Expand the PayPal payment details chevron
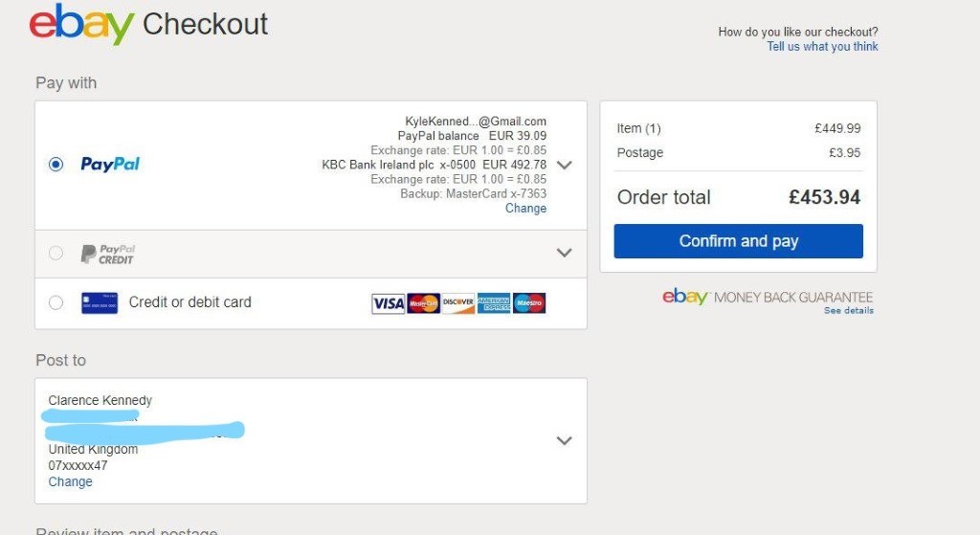Viewport: 980px width, 535px height. tap(565, 165)
